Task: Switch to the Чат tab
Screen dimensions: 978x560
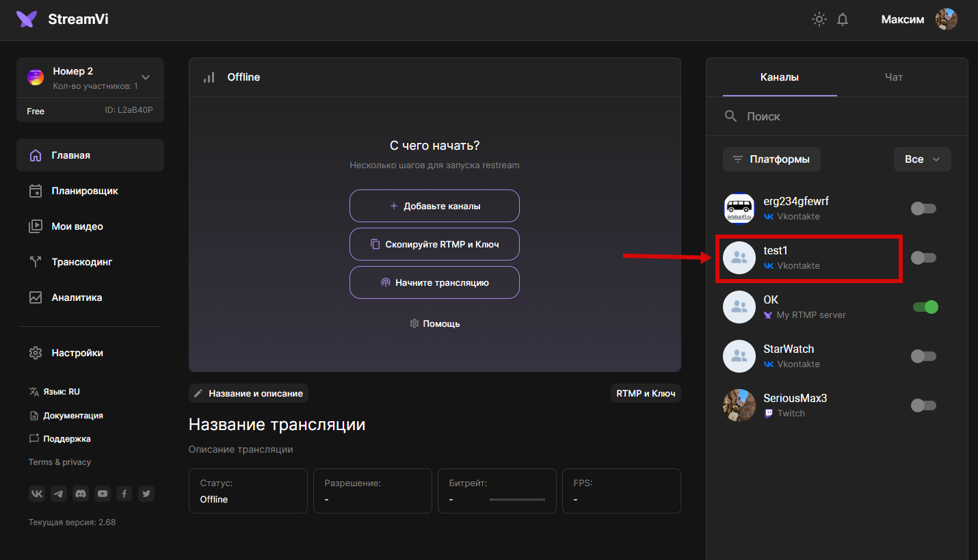Action: click(894, 77)
